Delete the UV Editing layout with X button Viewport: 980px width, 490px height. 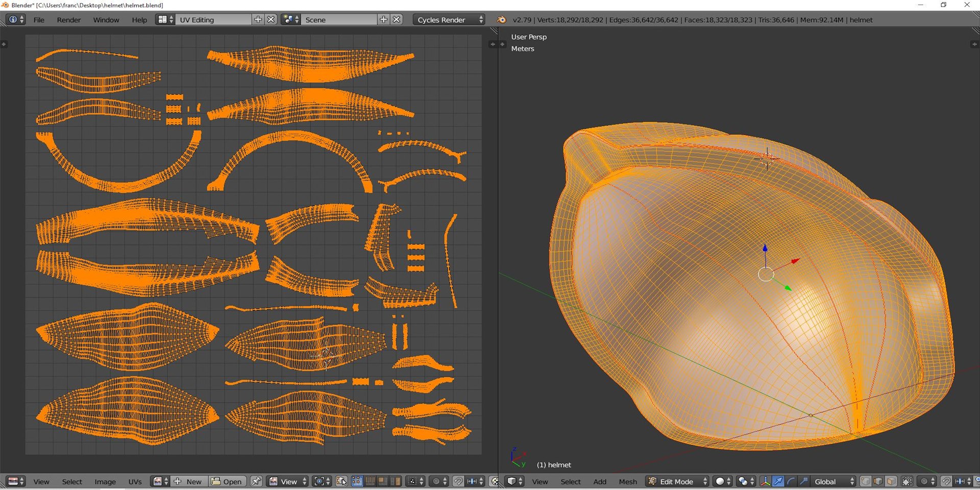click(271, 19)
